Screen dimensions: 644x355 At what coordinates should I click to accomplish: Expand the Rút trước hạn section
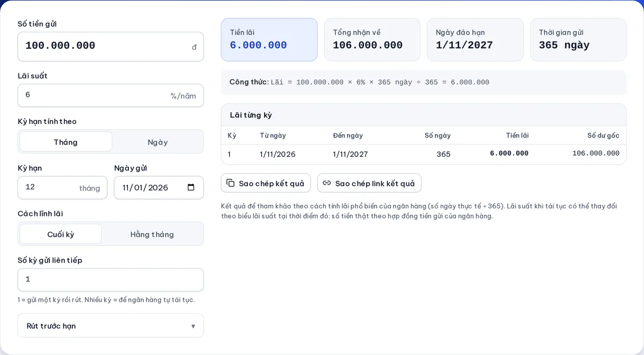(111, 325)
